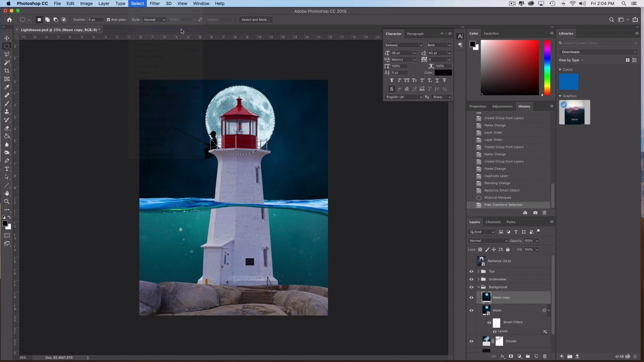Screen dimensions: 644x362
Task: Open the Filter menu
Action: point(154,4)
